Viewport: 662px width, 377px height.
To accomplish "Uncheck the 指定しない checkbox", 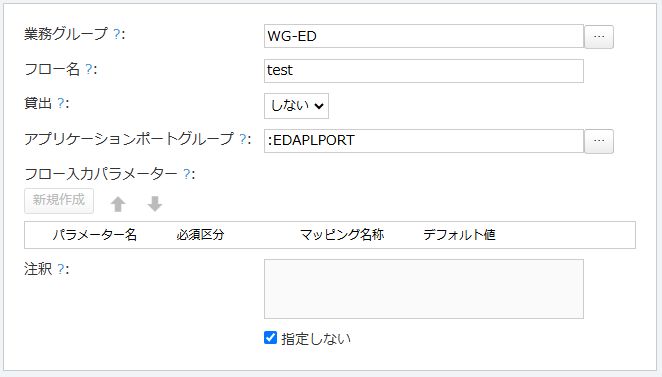I will coord(270,338).
